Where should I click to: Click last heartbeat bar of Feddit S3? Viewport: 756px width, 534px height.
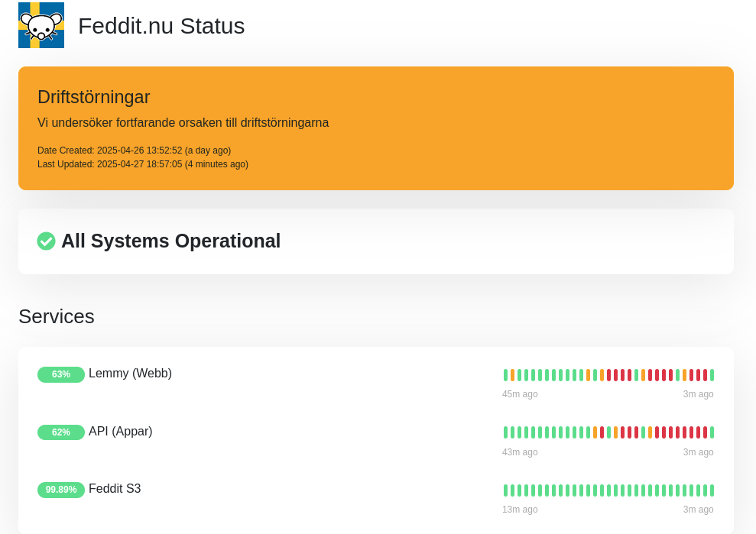[x=712, y=490]
